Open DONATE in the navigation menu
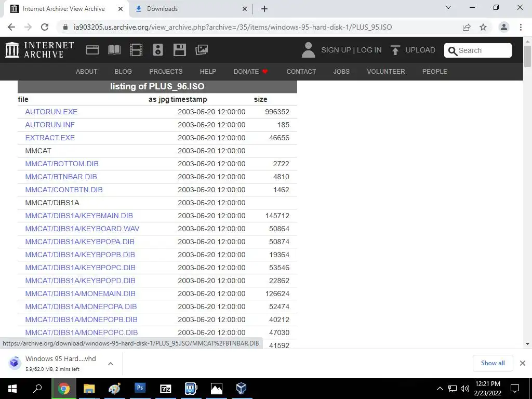 pos(250,72)
